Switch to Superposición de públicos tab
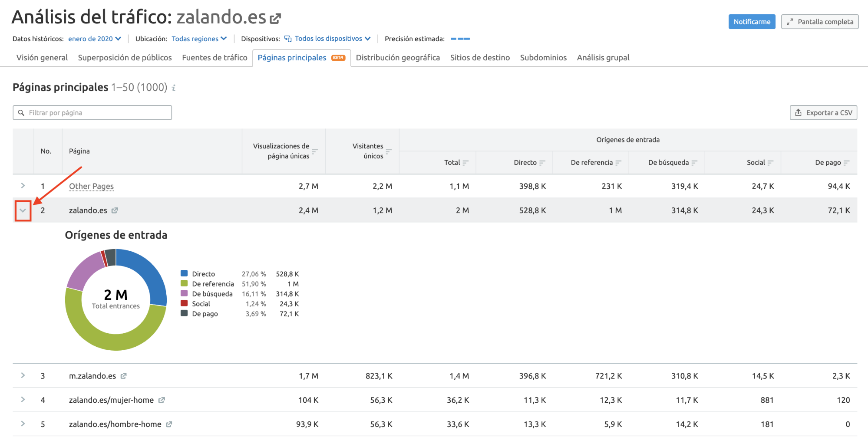868x437 pixels. (125, 58)
